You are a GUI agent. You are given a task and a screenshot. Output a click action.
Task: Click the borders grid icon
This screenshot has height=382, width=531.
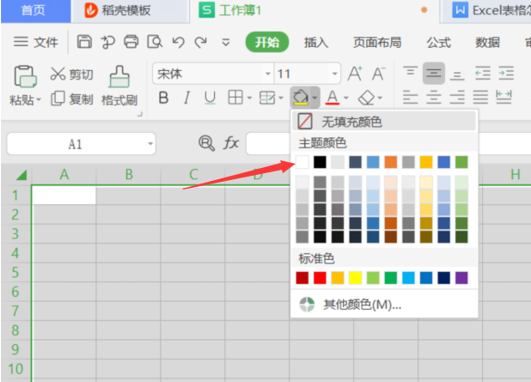(235, 98)
